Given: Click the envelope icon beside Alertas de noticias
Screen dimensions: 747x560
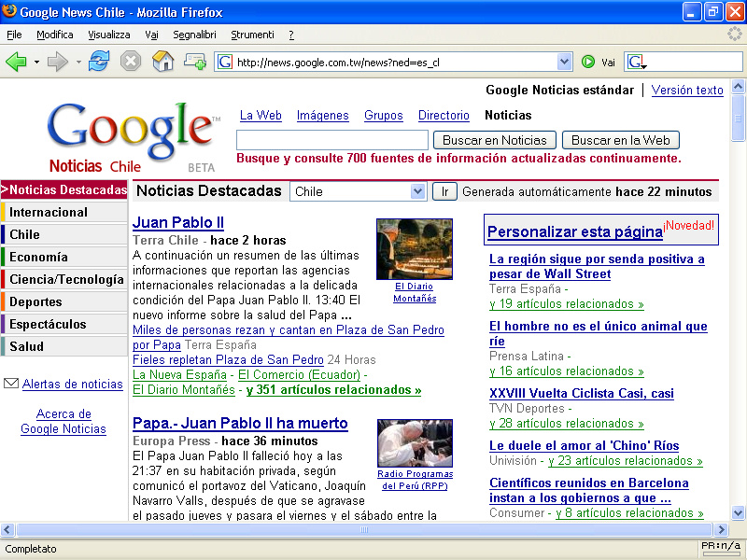Looking at the screenshot, I should tap(11, 384).
